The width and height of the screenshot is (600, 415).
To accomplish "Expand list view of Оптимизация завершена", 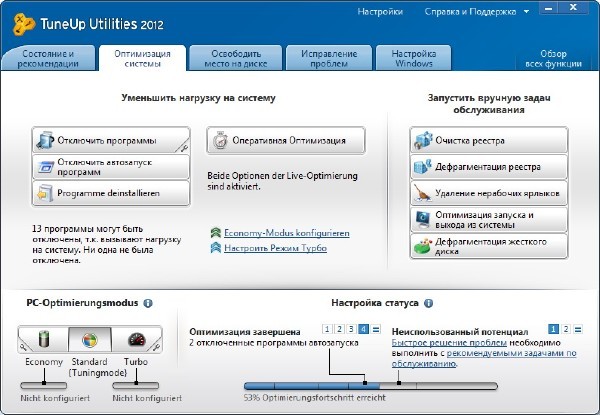I will click(376, 329).
